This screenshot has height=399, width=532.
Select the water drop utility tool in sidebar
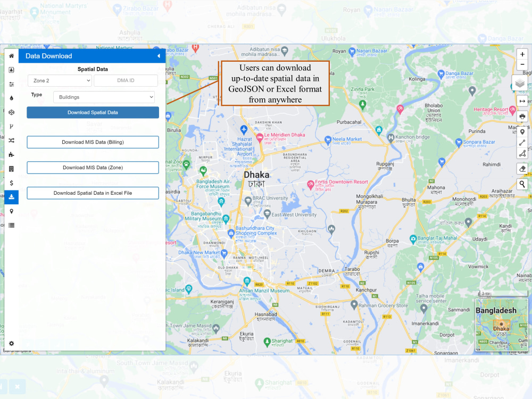pos(11,98)
